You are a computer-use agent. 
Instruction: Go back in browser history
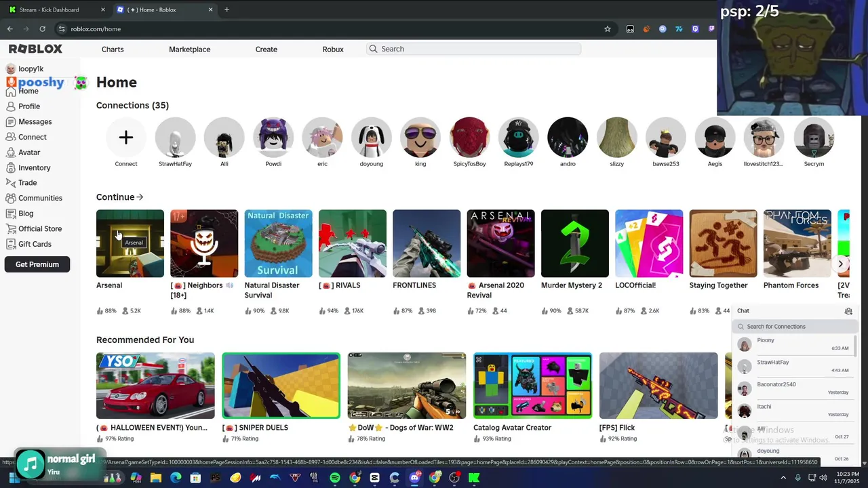point(9,29)
